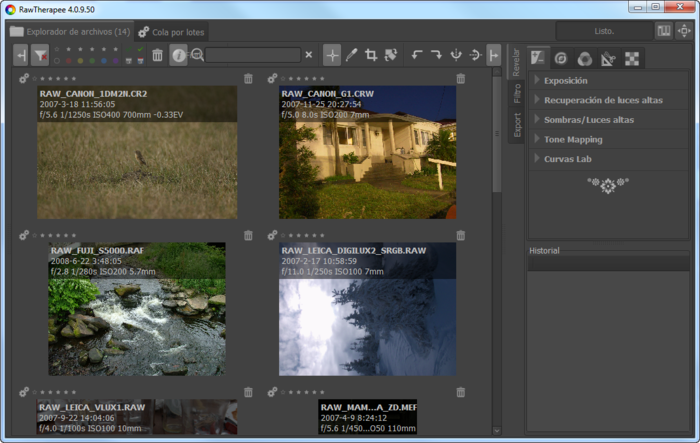Activate the crop selection tool
This screenshot has height=443, width=700.
(x=371, y=55)
